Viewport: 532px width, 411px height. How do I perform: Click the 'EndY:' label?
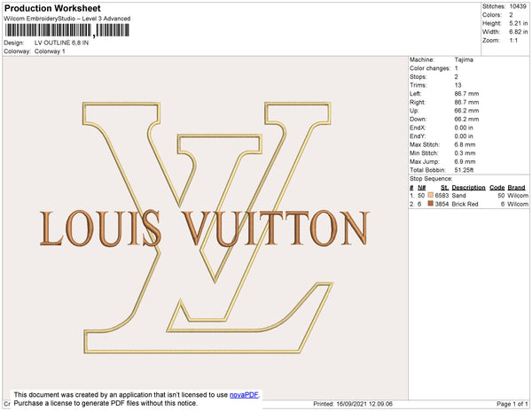(418, 136)
